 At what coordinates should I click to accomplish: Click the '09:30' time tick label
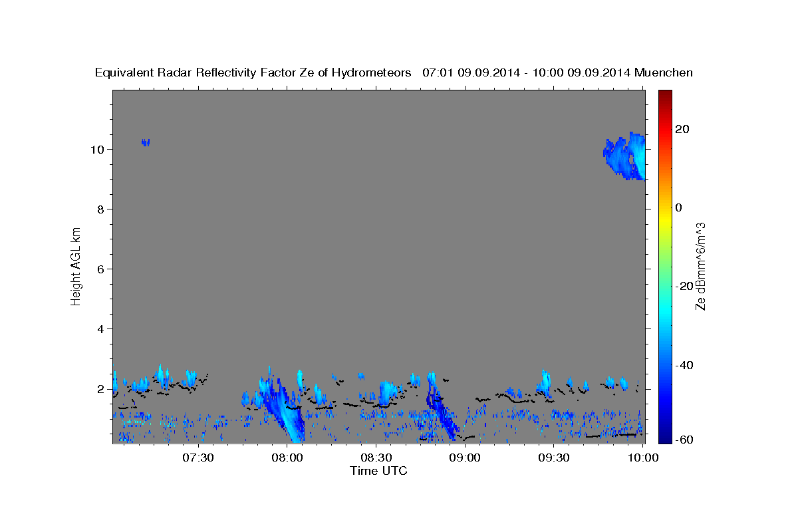(x=553, y=458)
